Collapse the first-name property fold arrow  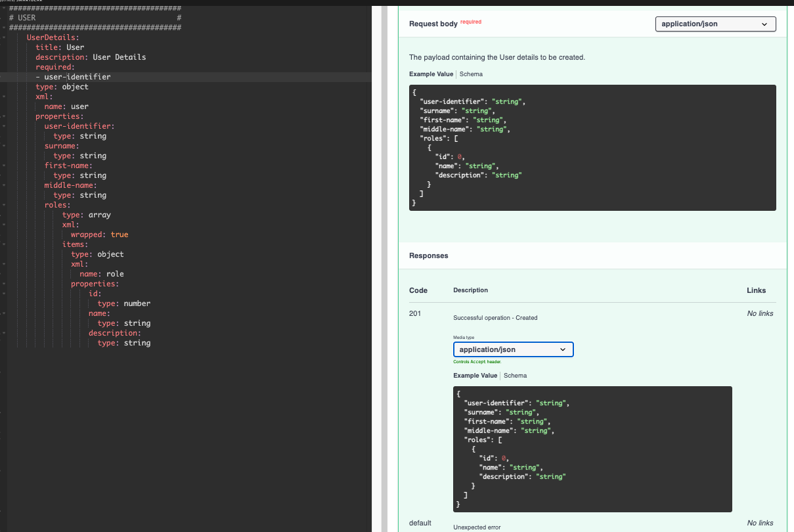pyautogui.click(x=4, y=166)
